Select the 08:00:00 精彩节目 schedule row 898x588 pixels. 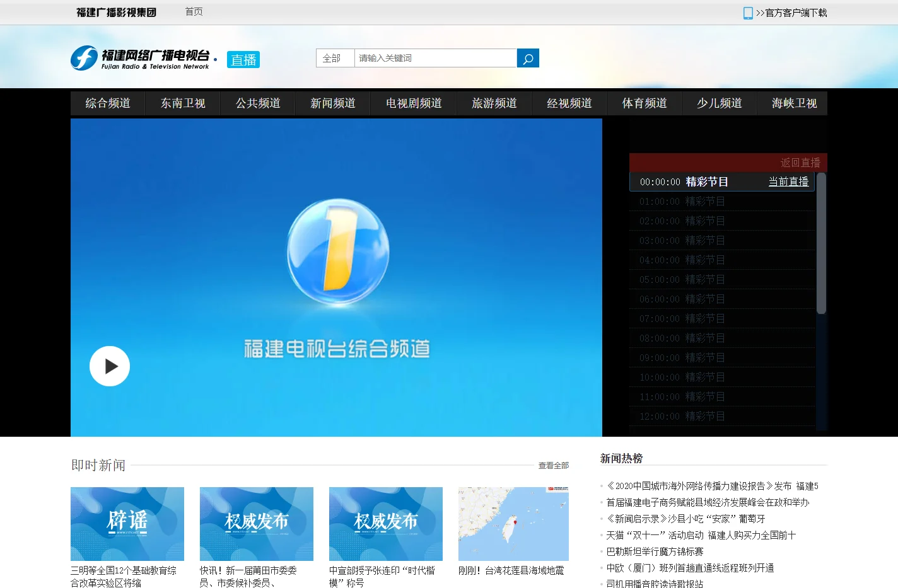[722, 338]
